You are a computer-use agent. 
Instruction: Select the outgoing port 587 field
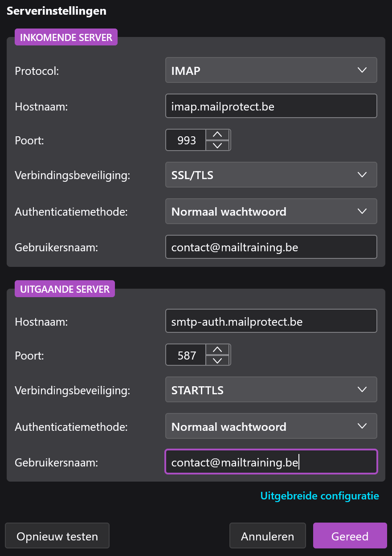tap(186, 355)
